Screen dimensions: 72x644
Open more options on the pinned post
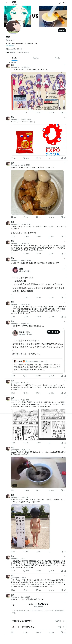click(65, 65)
